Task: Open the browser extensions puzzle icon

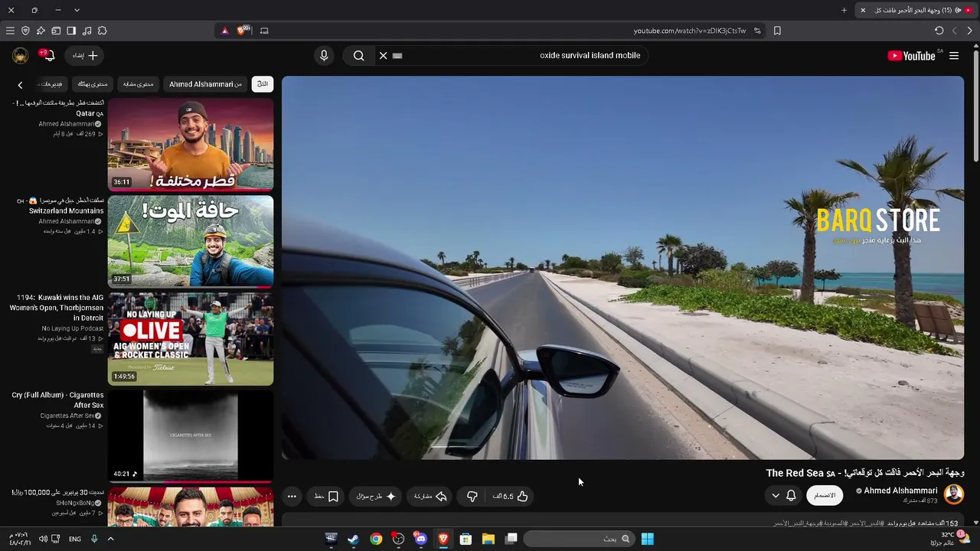Action: click(x=102, y=31)
